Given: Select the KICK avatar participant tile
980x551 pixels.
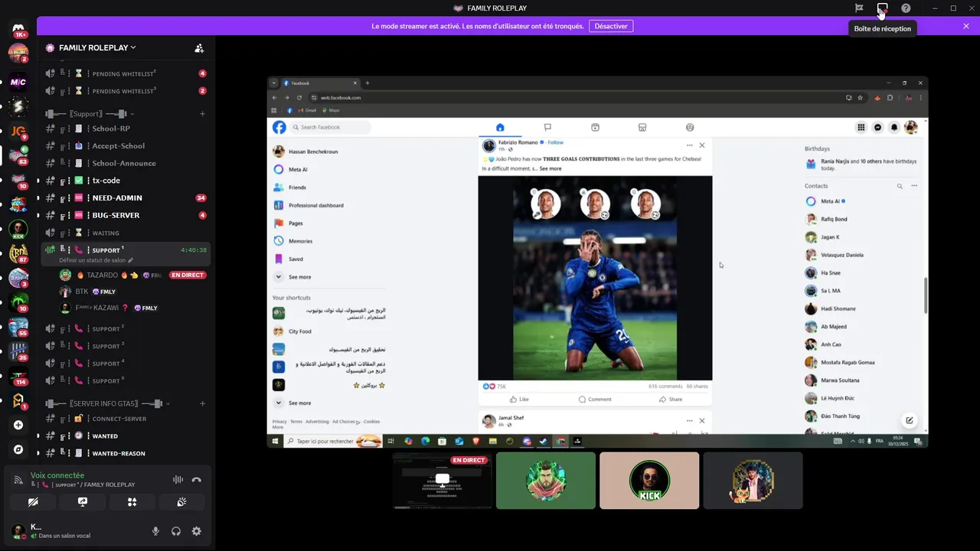Looking at the screenshot, I should (649, 481).
